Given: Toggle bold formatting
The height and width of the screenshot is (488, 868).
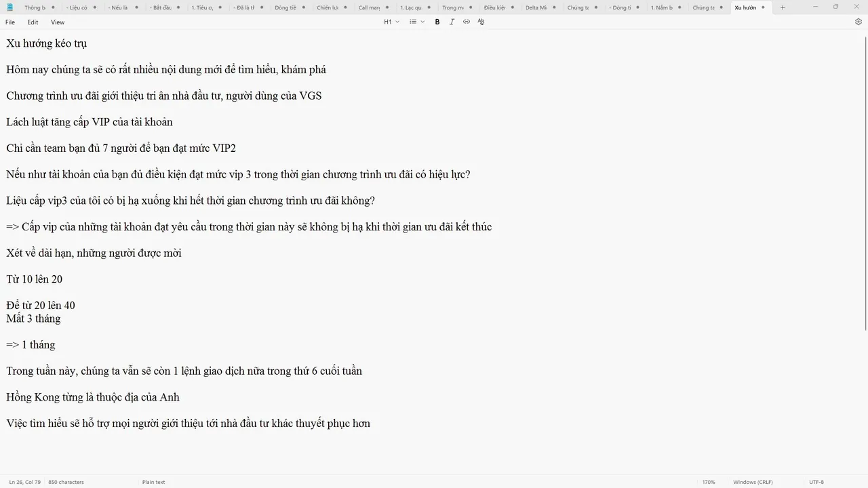Looking at the screenshot, I should click(x=437, y=22).
